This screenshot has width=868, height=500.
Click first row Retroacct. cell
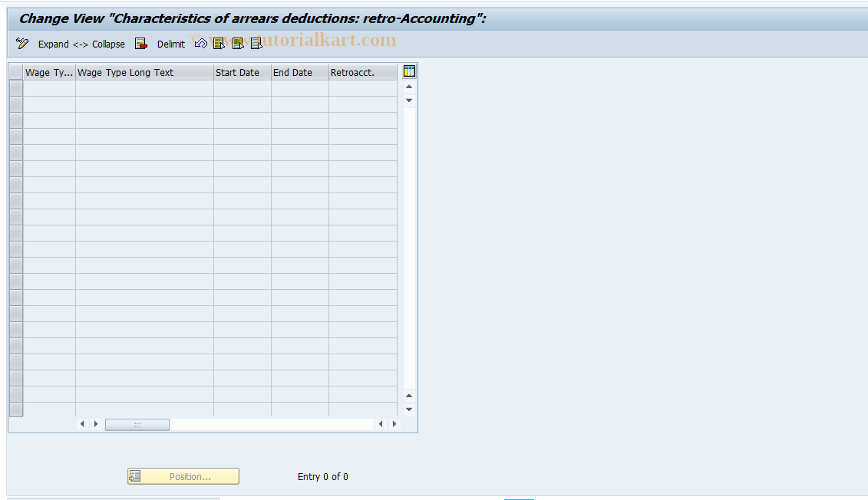point(363,88)
